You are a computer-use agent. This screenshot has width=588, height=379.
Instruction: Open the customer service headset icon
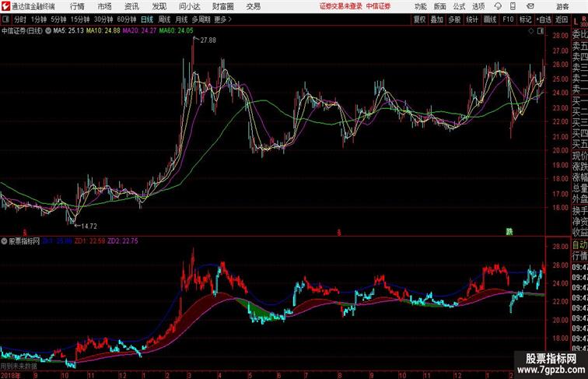(x=498, y=6)
